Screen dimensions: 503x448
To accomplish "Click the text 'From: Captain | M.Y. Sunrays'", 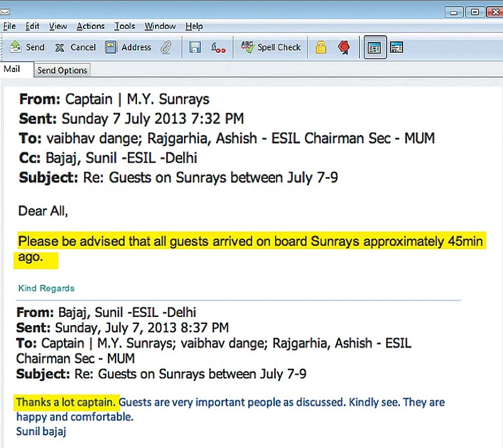I will 114,99.
